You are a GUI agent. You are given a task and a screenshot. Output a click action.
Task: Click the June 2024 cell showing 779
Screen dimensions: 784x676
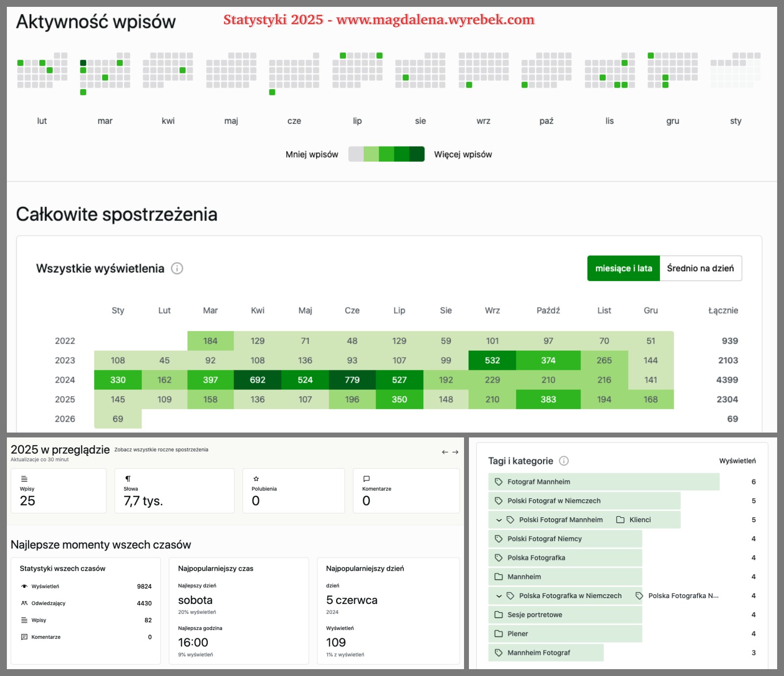coord(352,380)
